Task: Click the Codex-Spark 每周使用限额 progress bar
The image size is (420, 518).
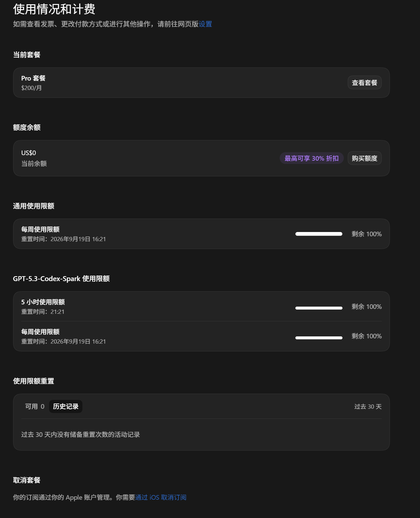Action: 319,338
